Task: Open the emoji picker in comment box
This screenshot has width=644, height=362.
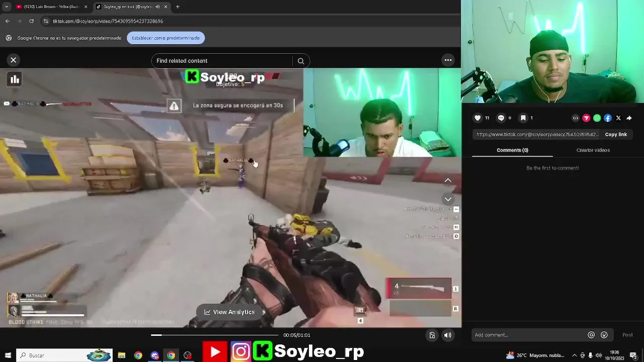Action: pos(604,335)
